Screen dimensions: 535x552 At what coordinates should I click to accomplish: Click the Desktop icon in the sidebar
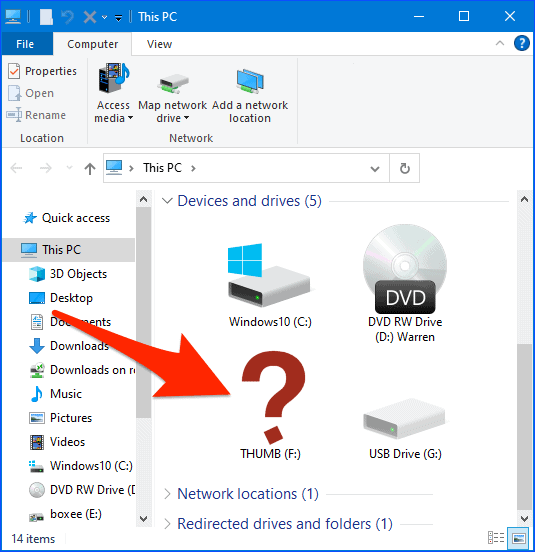pyautogui.click(x=37, y=298)
